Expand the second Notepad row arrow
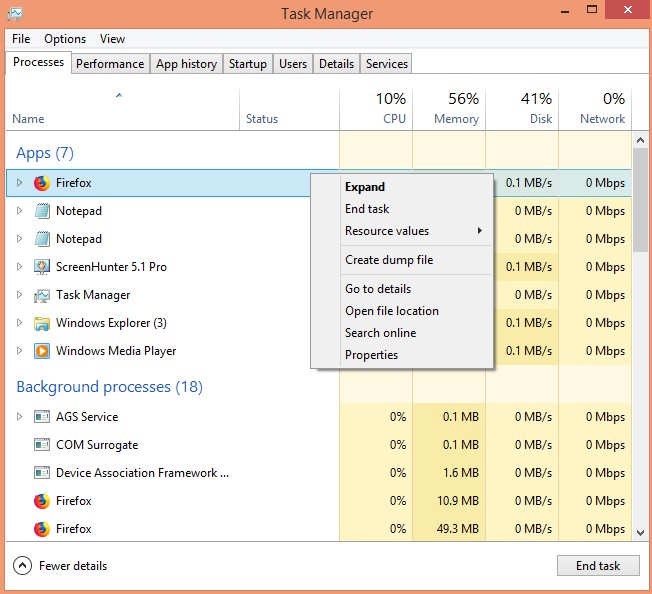 [19, 239]
